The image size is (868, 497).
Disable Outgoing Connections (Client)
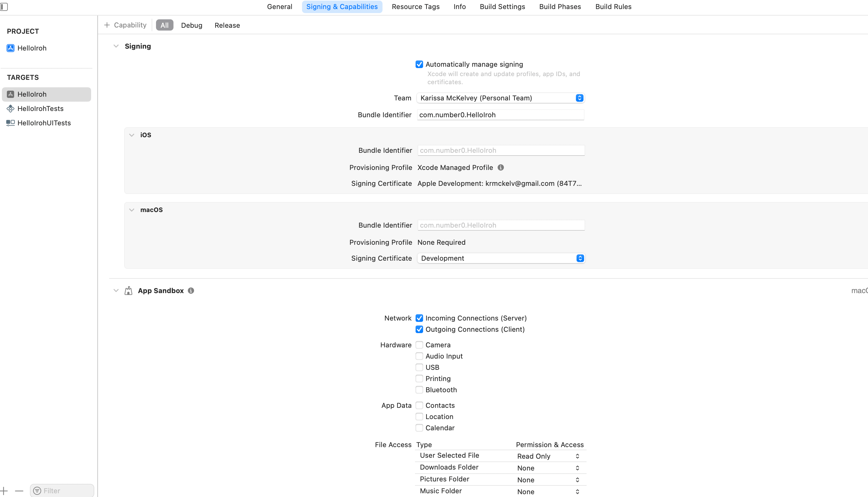(419, 329)
